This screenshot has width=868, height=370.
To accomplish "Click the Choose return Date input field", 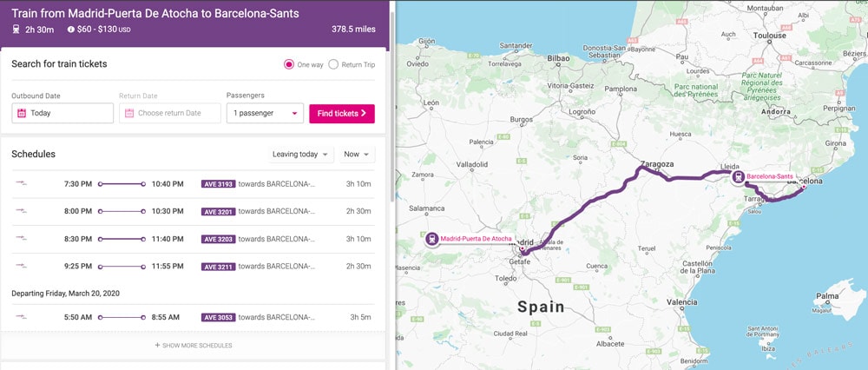I will point(170,113).
